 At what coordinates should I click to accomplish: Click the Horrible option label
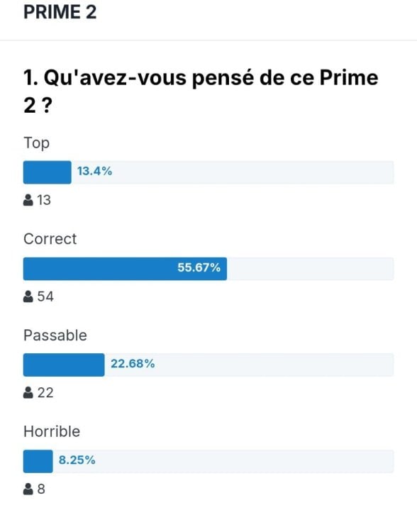tap(52, 431)
